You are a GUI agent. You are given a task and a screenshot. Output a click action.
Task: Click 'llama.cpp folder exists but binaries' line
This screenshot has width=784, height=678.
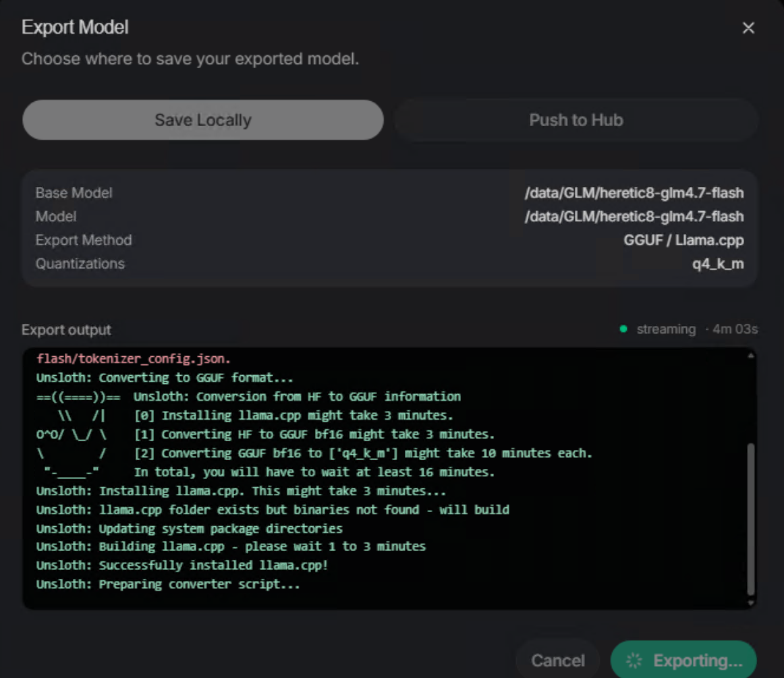point(273,509)
